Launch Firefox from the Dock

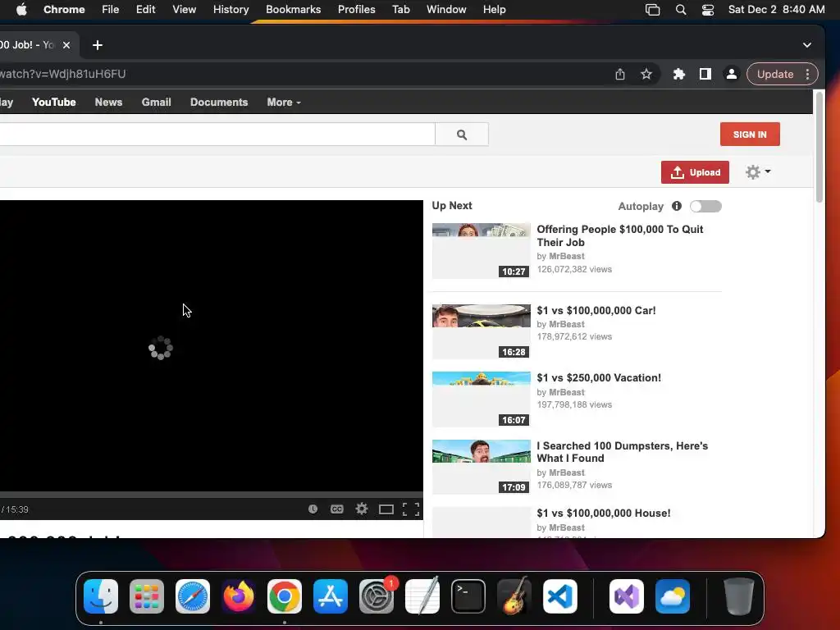click(x=239, y=596)
